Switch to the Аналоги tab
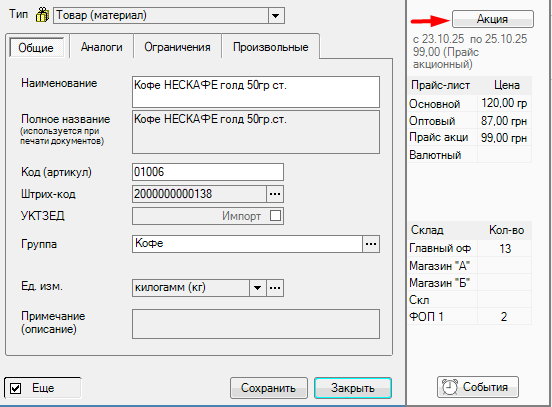 (102, 47)
